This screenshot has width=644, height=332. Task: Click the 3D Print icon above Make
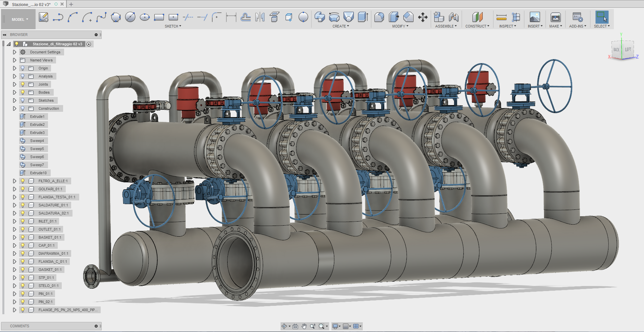click(555, 17)
